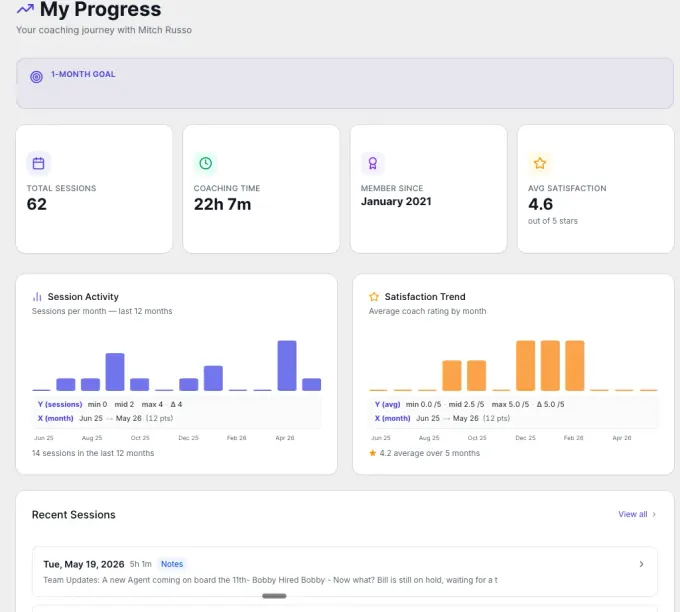Click the 4.6 average satisfaction value
The width and height of the screenshot is (680, 612).
[540, 204]
